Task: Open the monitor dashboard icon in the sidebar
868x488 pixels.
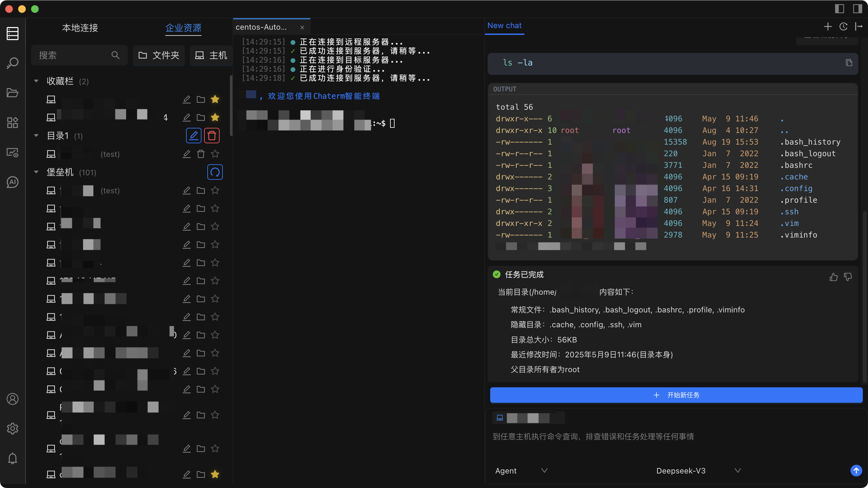Action: (13, 152)
